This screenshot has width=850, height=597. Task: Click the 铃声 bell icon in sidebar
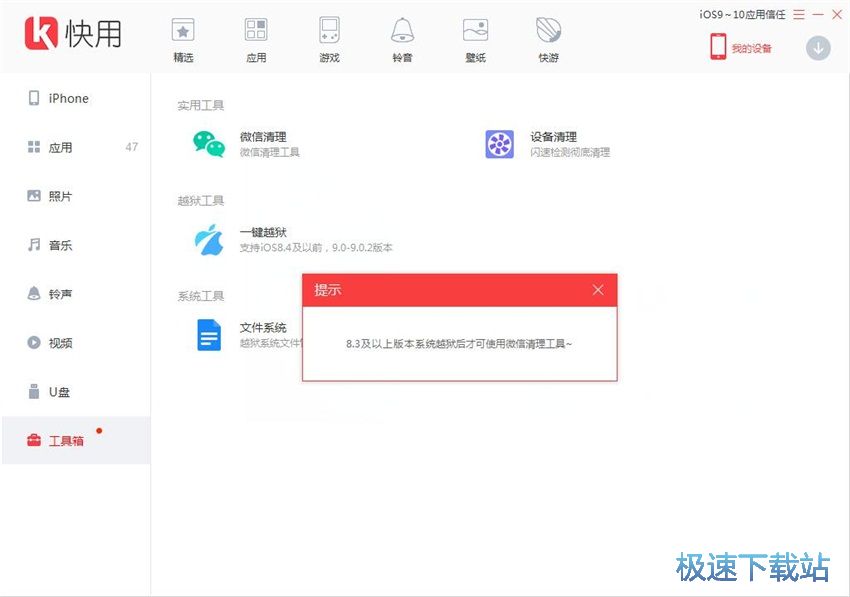coord(34,293)
